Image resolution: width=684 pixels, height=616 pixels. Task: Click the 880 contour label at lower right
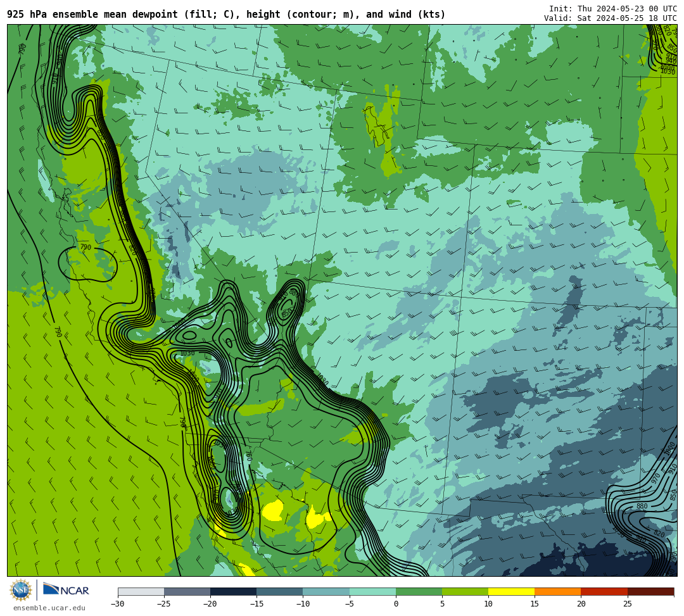tap(642, 506)
